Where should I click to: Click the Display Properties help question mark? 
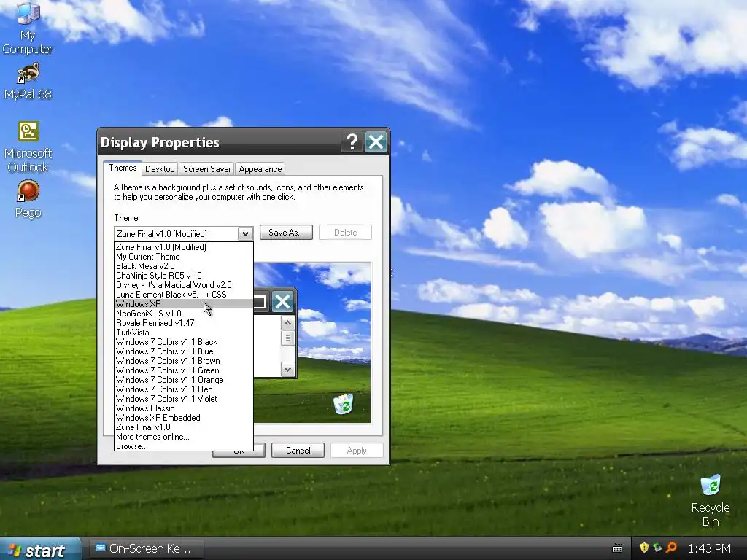pyautogui.click(x=352, y=142)
